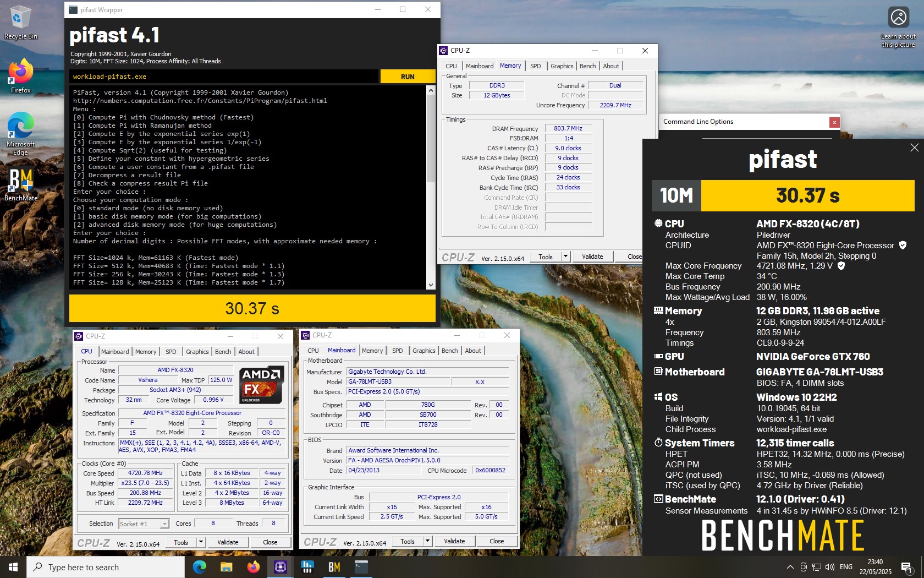Click the workload-pifast.exe field
The height and width of the screenshot is (578, 924).
coord(224,77)
